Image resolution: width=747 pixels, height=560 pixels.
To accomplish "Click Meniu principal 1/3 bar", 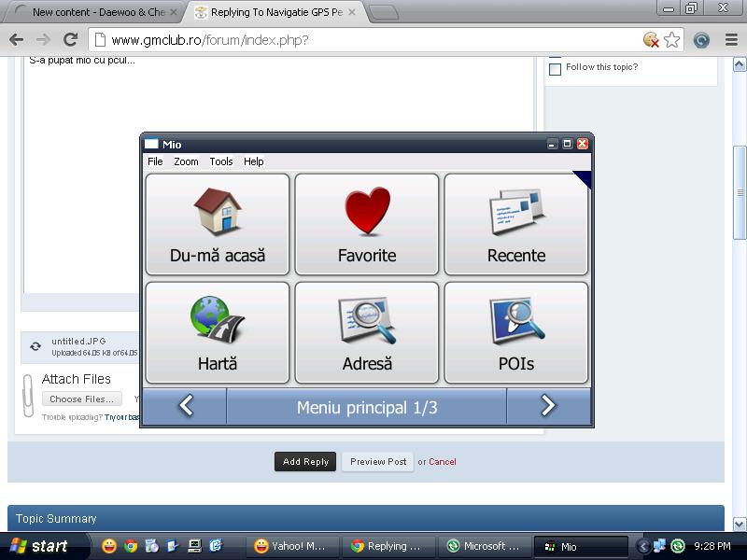I will (366, 406).
